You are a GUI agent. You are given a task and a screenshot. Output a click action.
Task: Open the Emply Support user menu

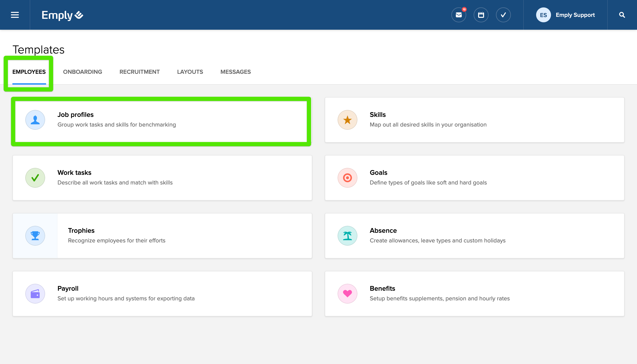[575, 15]
